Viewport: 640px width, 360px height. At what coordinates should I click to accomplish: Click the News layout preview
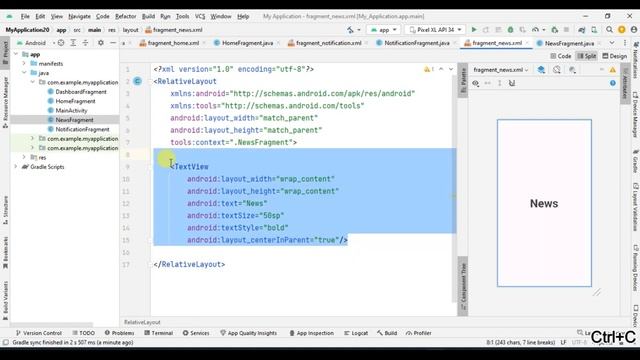[x=544, y=203]
